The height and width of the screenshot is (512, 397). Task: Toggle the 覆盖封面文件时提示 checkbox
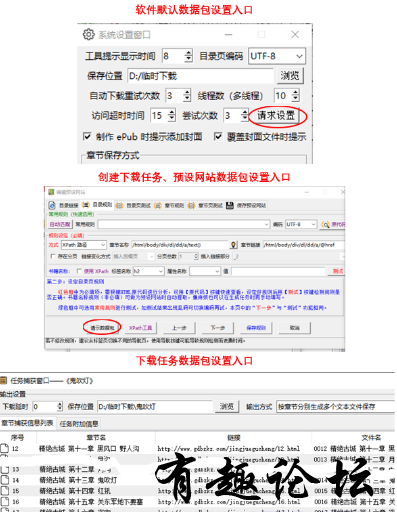tap(218, 136)
